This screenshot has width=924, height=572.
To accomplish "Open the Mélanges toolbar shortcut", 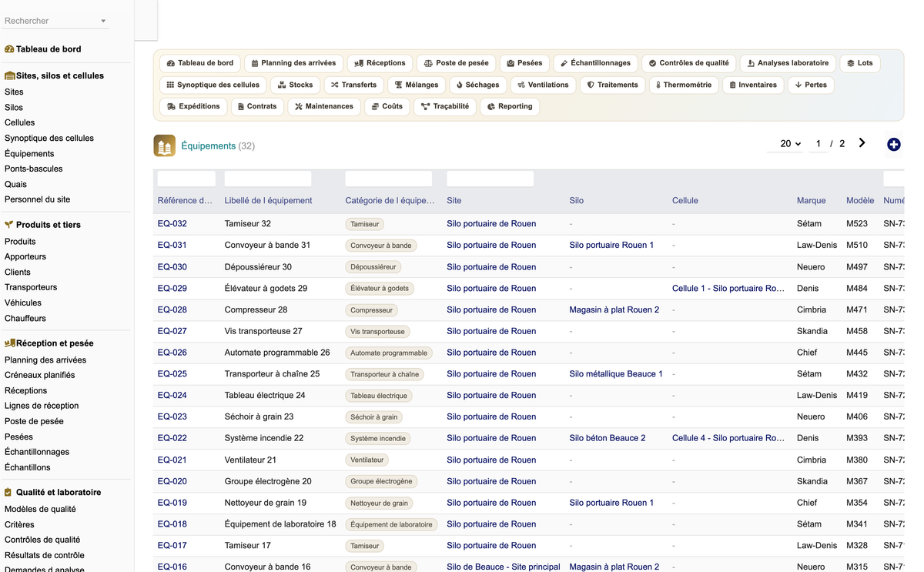I will (x=417, y=85).
